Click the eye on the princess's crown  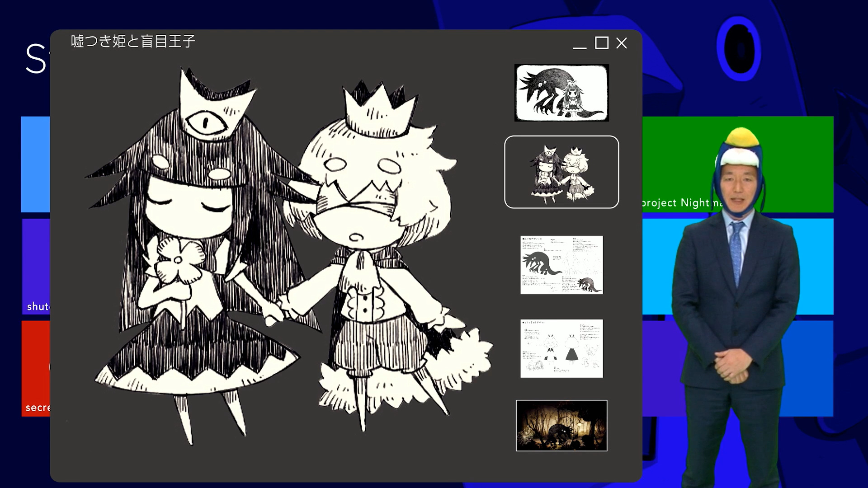206,122
